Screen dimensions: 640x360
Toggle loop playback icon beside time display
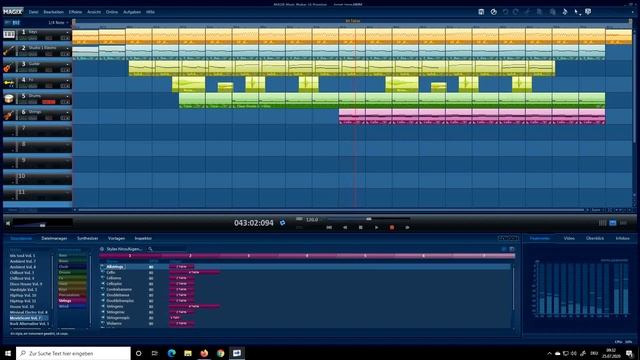pos(282,222)
